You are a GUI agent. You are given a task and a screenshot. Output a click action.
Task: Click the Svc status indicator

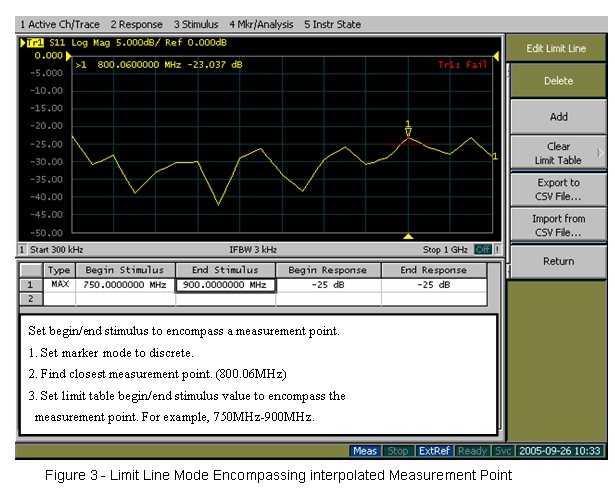click(x=503, y=451)
